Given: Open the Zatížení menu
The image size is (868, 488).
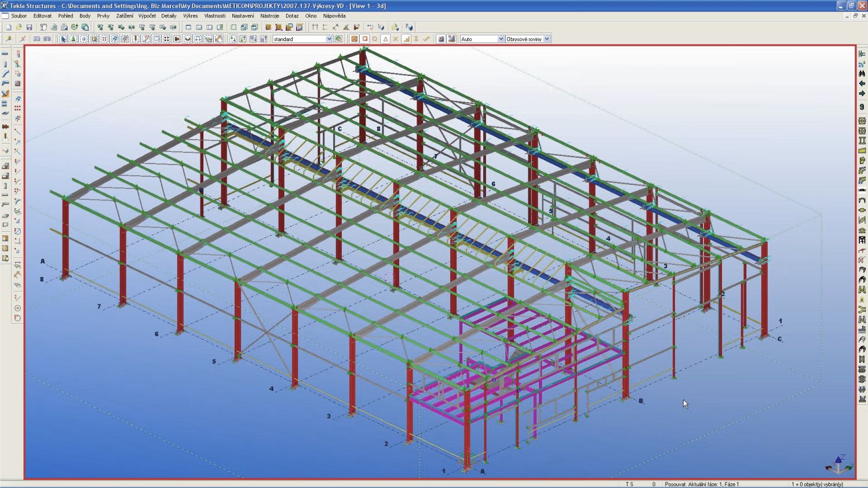Looking at the screenshot, I should tap(124, 16).
